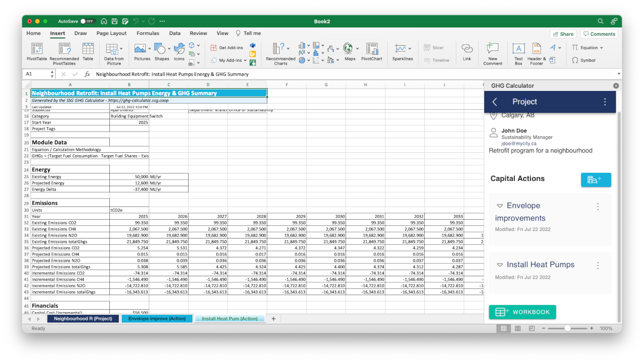The image size is (644, 362).
Task: Click the Home icon in title bar
Action: (104, 21)
